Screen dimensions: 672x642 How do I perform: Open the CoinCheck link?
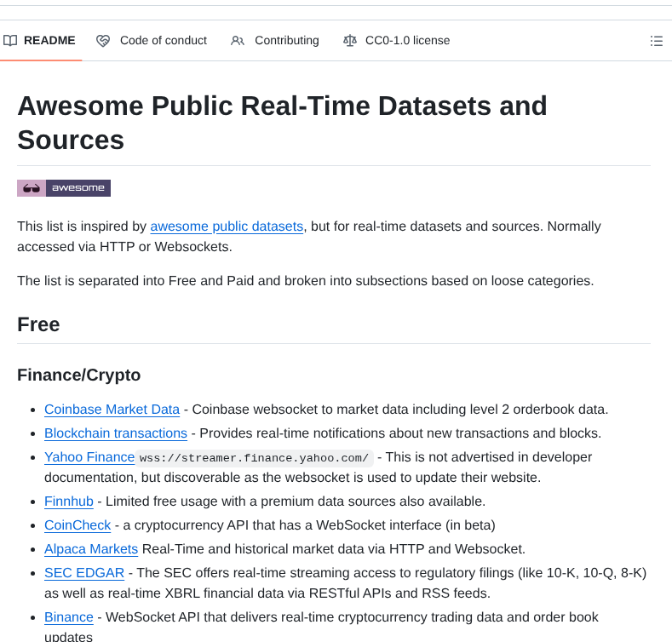click(x=78, y=525)
